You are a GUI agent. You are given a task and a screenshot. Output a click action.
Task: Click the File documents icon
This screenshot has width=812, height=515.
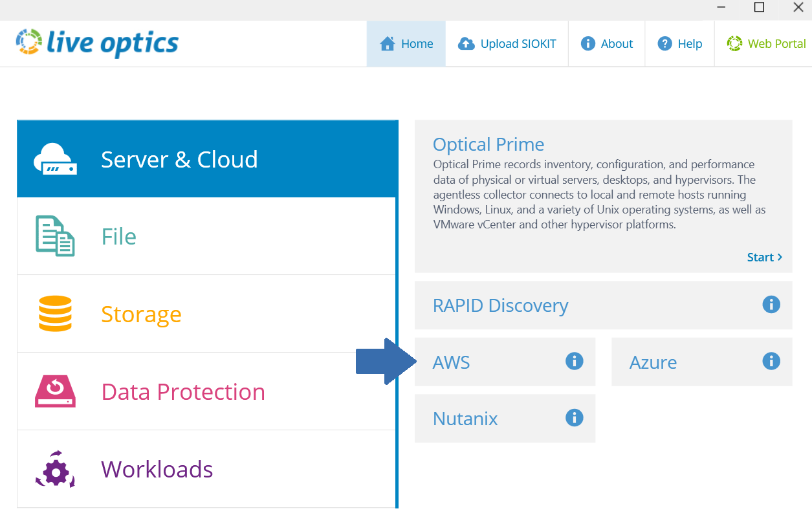(x=54, y=236)
